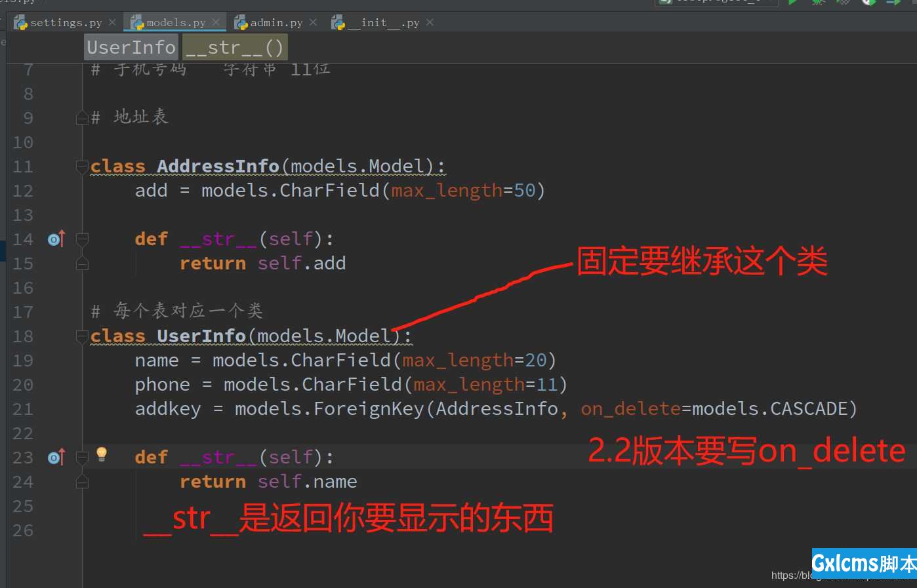917x588 pixels.
Task: Click 'def' keyword on line 14
Action: point(152,239)
